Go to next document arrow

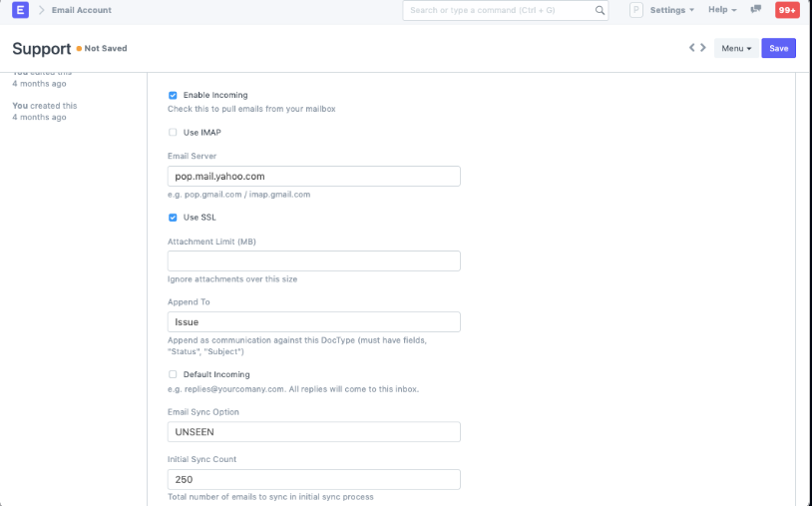703,47
